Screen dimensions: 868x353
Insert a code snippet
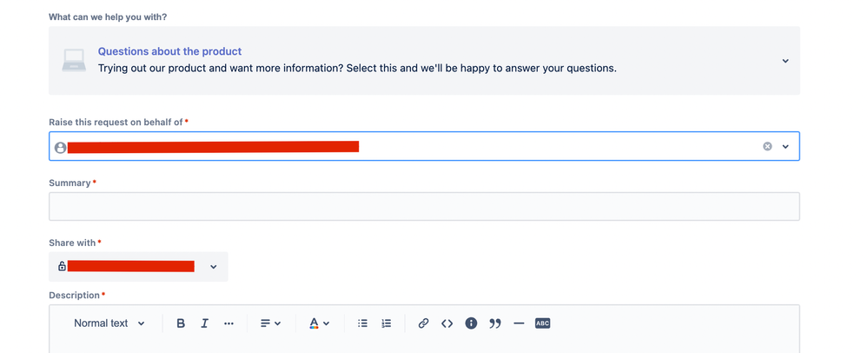pos(447,323)
